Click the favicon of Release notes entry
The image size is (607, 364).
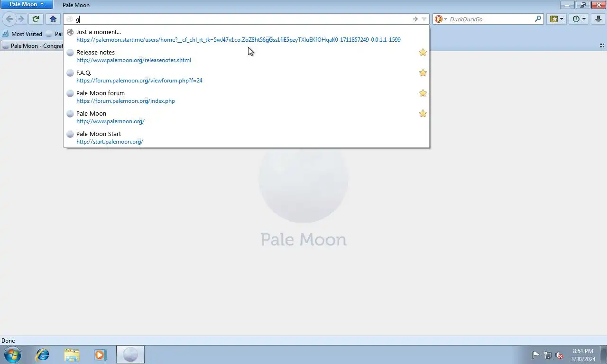click(70, 53)
